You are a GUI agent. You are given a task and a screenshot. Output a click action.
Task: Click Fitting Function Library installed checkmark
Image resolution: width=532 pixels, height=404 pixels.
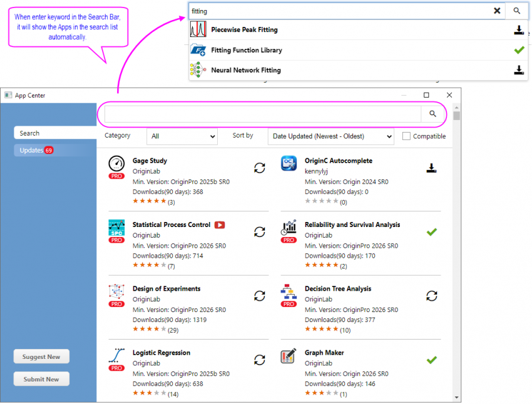coord(519,50)
